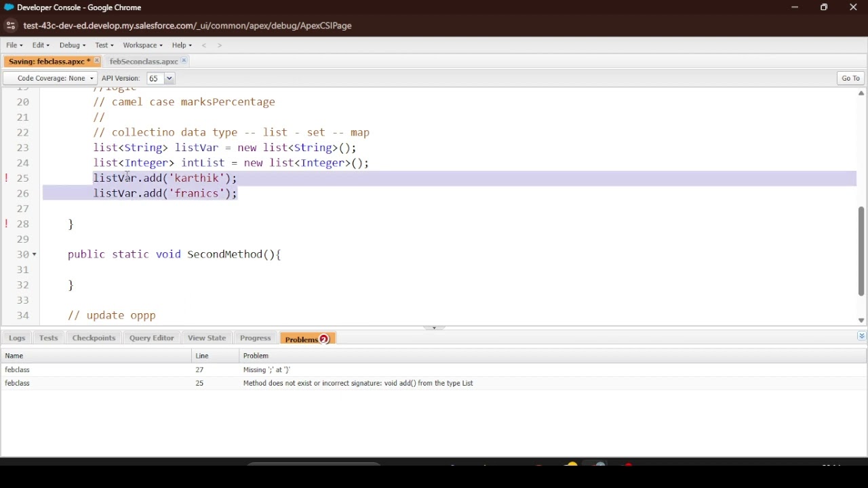Click the Go To button
Screen dimensions: 868x488
[850, 79]
